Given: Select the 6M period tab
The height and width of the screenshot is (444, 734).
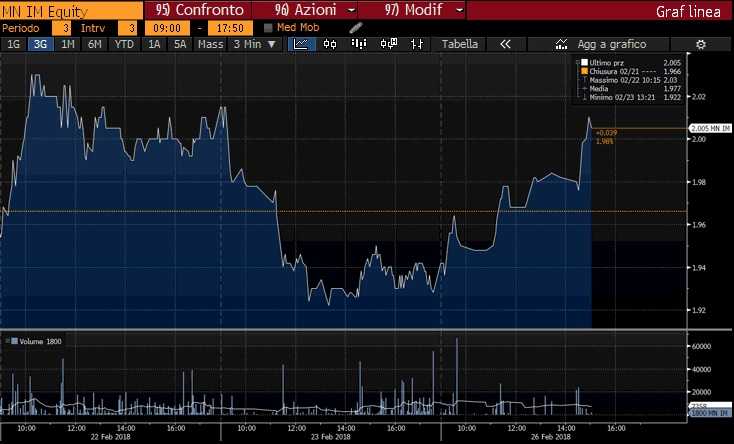Looking at the screenshot, I should pyautogui.click(x=95, y=44).
